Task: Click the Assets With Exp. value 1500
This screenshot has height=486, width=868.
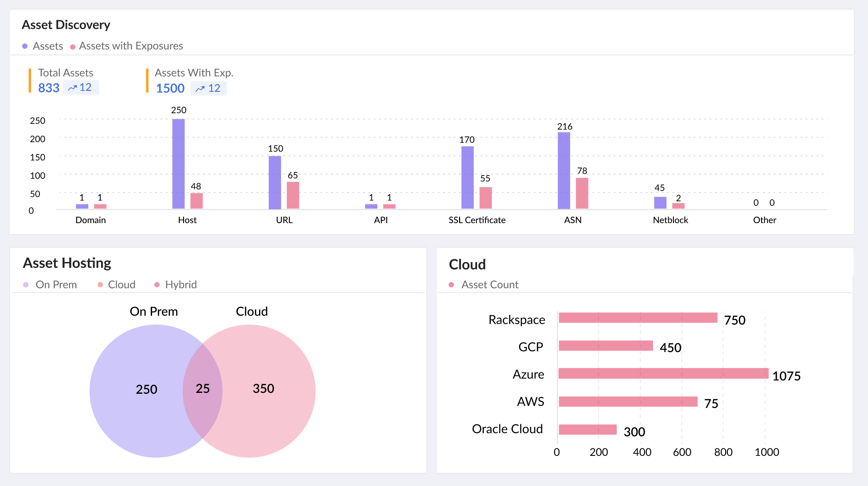Action: point(170,88)
